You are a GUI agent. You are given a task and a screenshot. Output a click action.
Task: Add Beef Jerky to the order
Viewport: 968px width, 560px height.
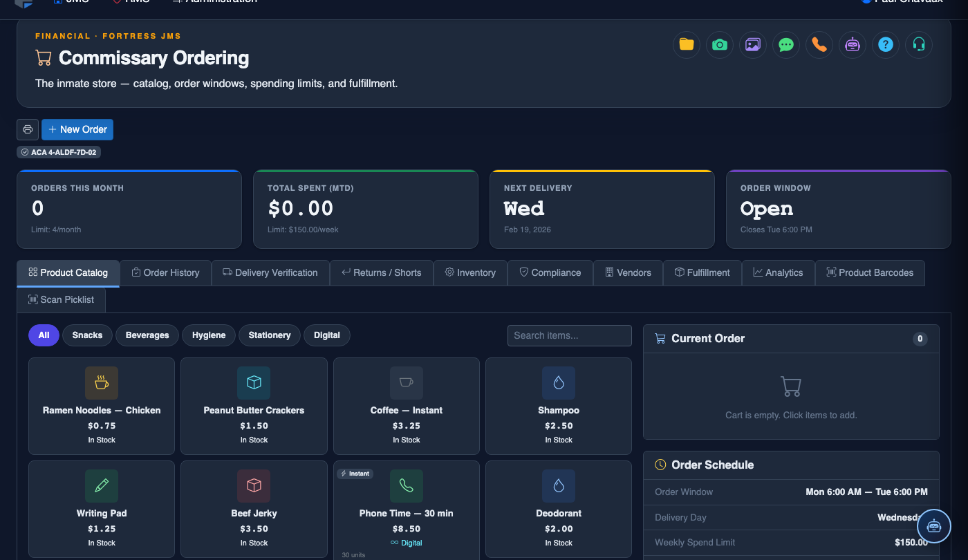[x=254, y=509]
